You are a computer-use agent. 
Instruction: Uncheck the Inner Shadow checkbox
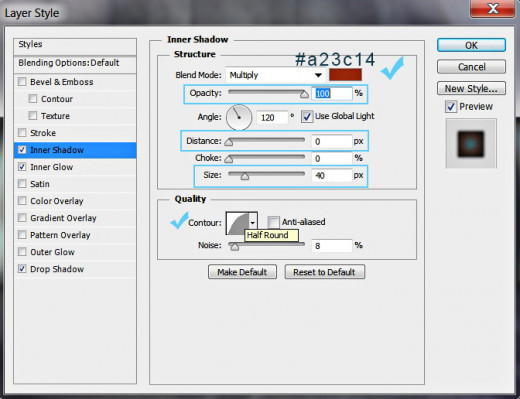tap(22, 150)
